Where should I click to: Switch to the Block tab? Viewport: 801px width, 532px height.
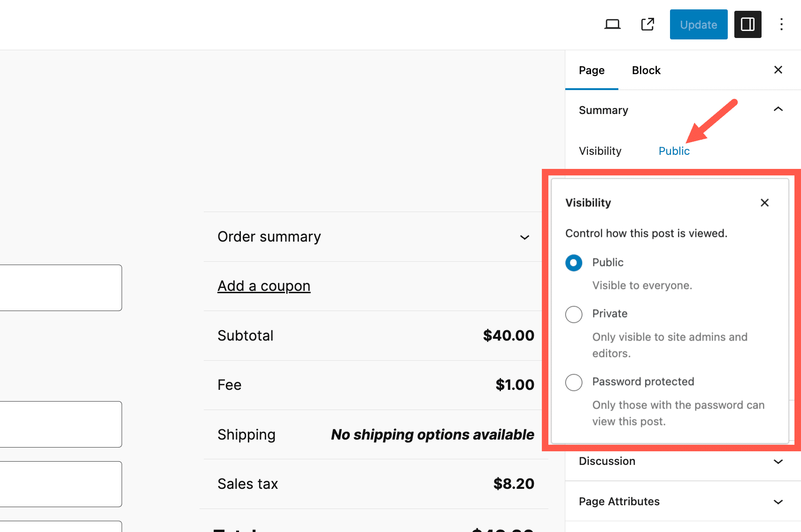(646, 70)
